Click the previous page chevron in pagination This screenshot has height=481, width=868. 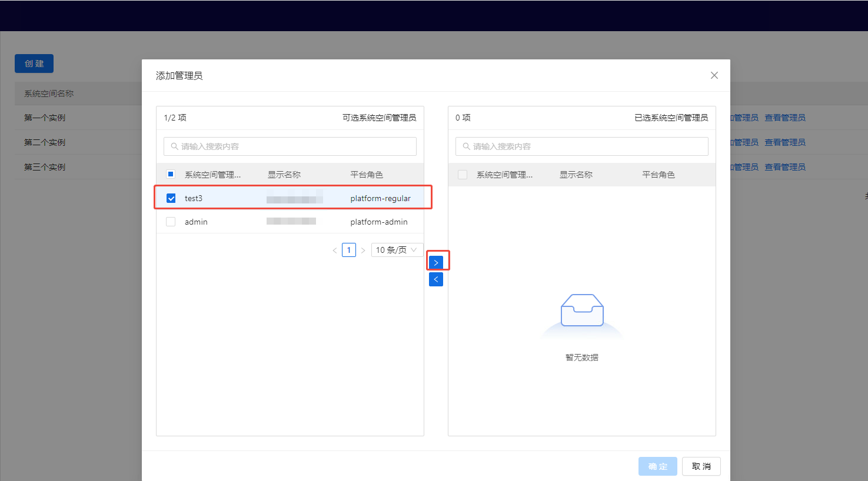click(334, 249)
